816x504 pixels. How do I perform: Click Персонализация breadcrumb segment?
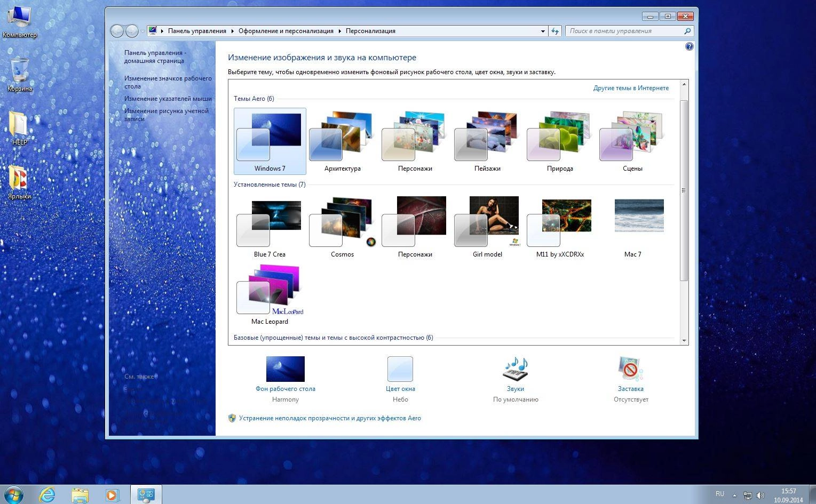370,31
